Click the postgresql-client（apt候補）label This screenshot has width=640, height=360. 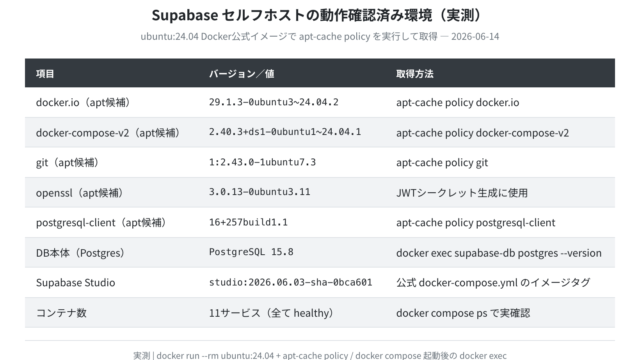click(101, 223)
